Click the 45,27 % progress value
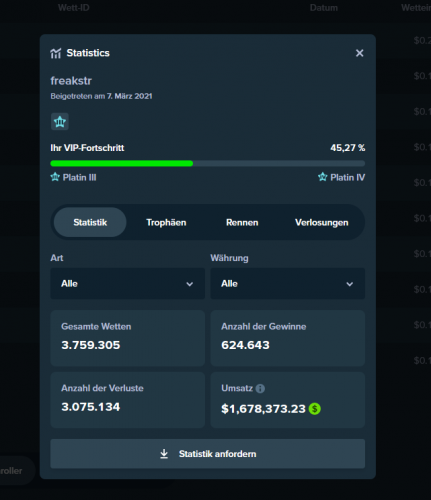 coord(348,148)
